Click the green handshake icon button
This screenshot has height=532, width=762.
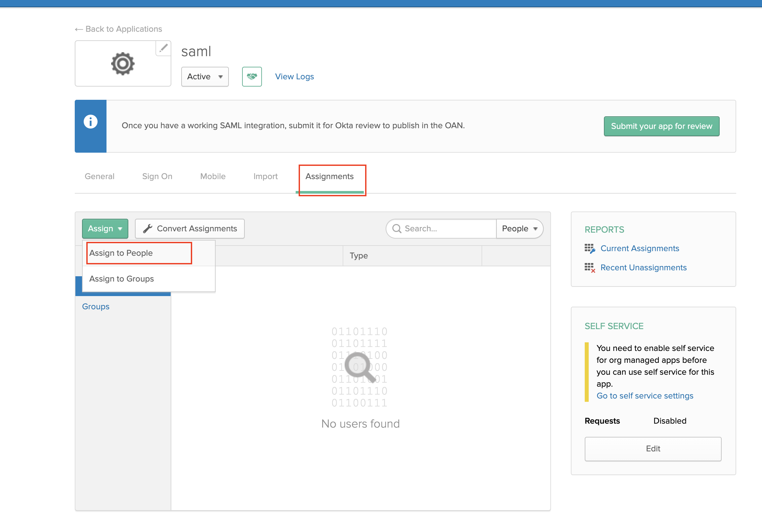(252, 77)
